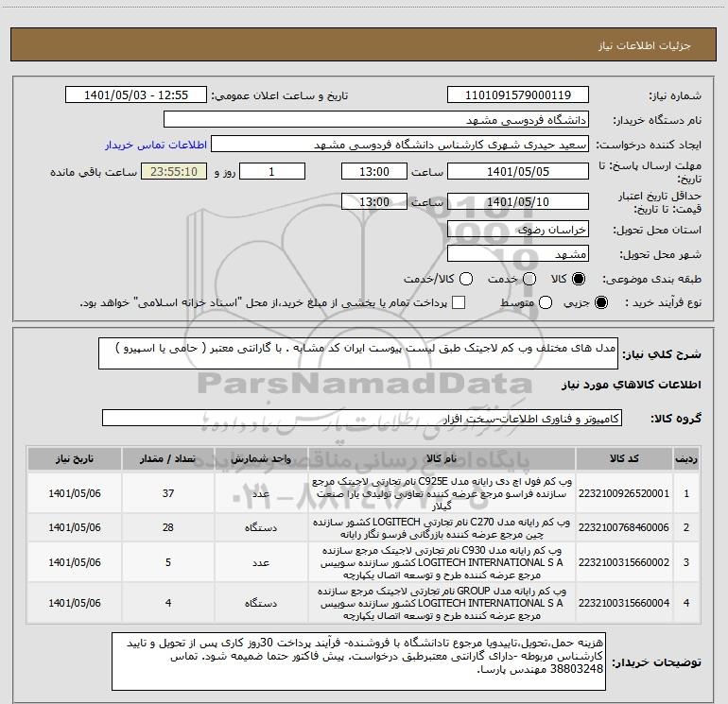
Task: Click product code 2232100926520001
Action: pyautogui.click(x=624, y=493)
